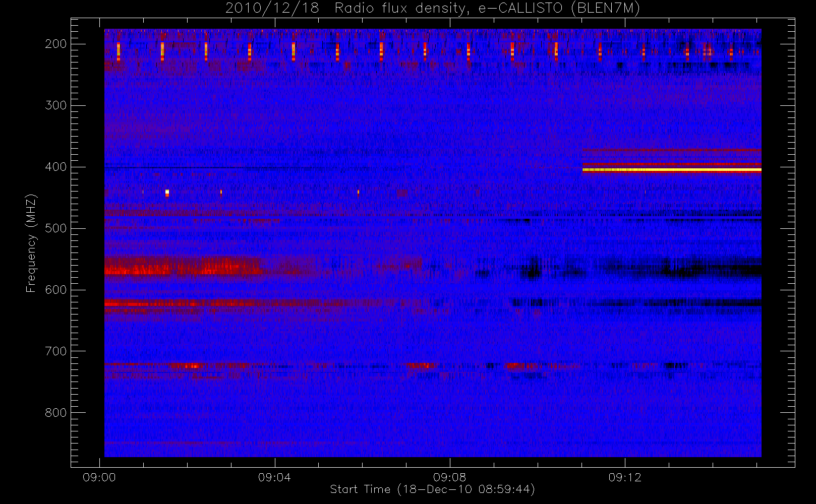816x504 pixels.
Task: Click the 200 frequency tick label
Action: tap(56, 44)
